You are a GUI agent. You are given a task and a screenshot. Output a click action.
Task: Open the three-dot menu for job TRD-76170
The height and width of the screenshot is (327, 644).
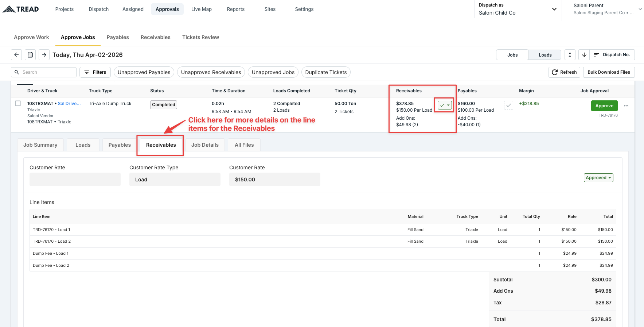(626, 106)
